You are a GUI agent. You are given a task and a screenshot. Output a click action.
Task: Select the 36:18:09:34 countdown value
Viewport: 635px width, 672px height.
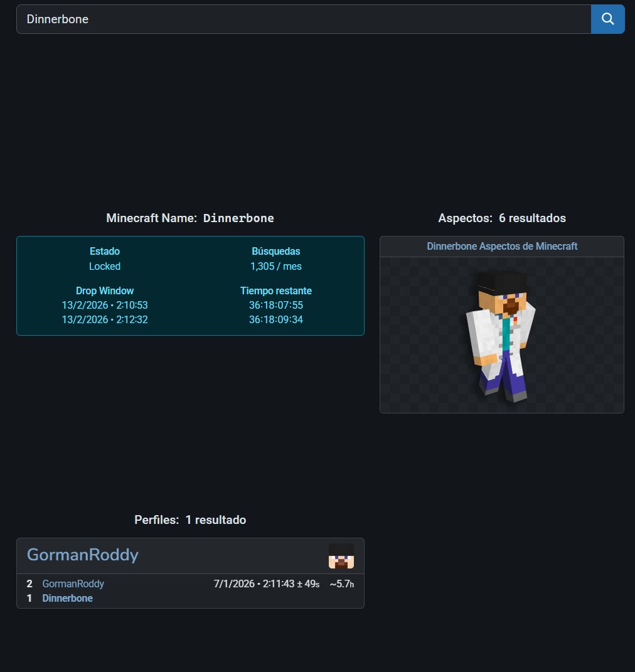(276, 320)
